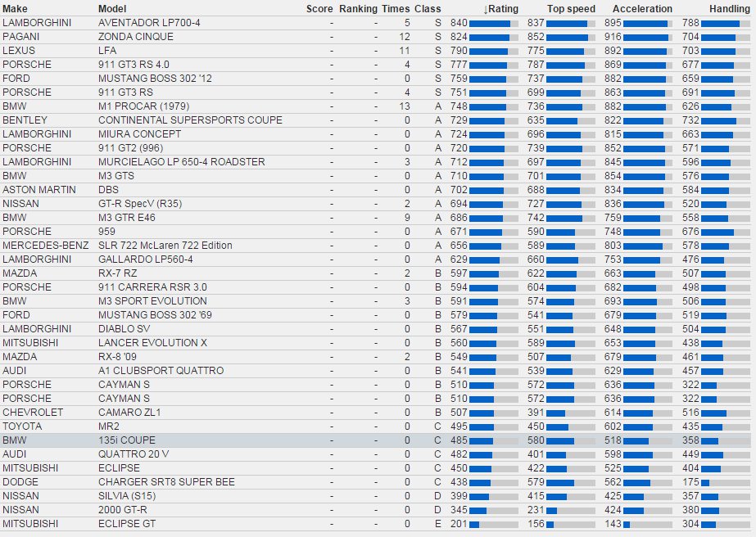756x537 pixels.
Task: Click M3 SPORT EVOLUTION model
Action: click(x=152, y=301)
